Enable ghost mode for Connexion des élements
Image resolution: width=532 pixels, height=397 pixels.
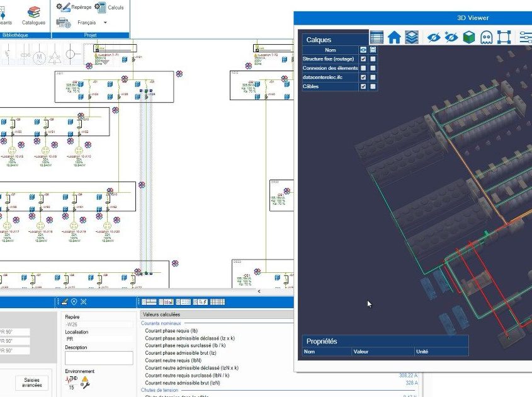pos(373,68)
